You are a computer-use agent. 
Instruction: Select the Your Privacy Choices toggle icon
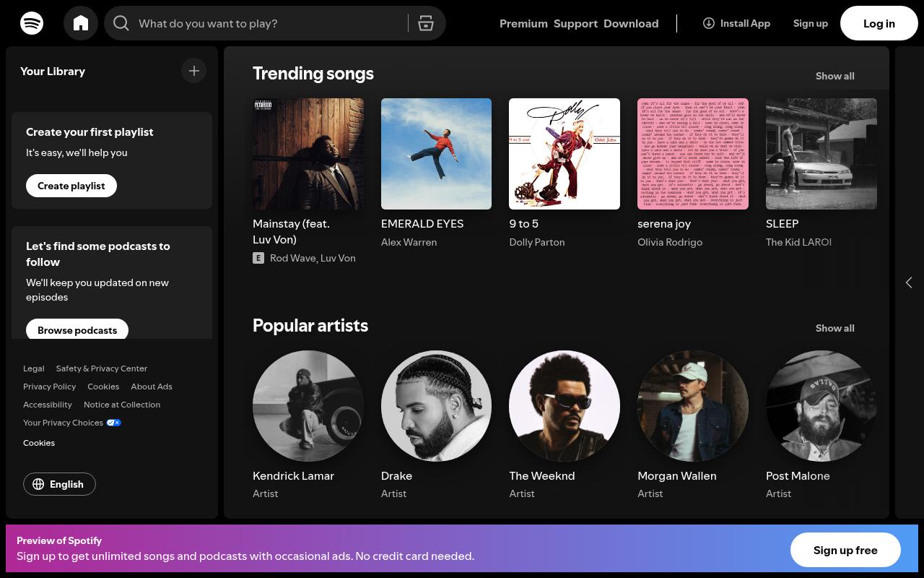click(114, 423)
